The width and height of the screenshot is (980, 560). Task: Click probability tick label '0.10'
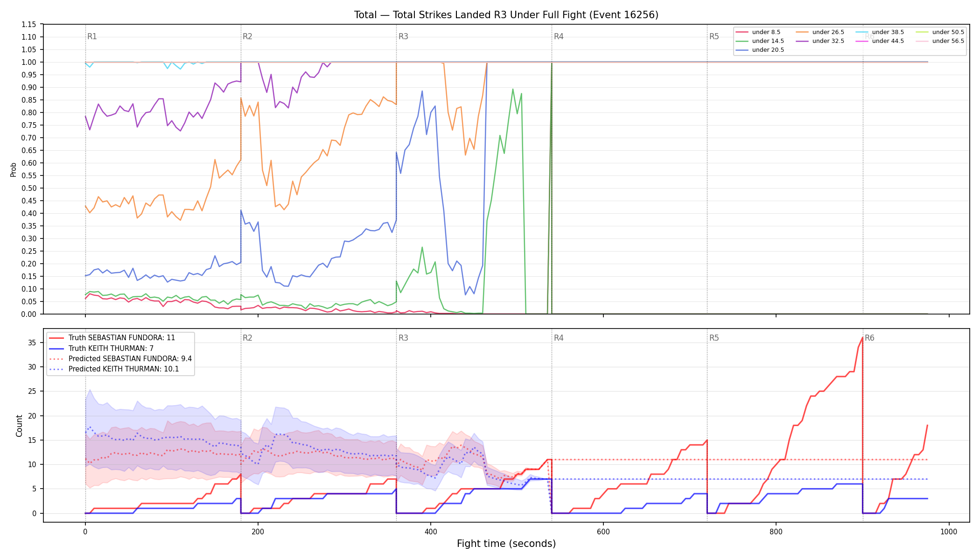point(29,289)
